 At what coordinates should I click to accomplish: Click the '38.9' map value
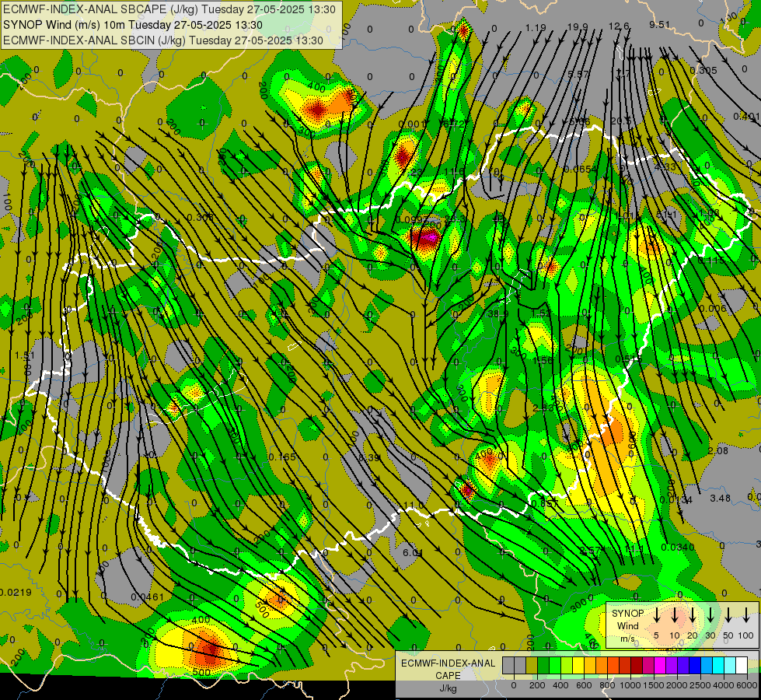(x=498, y=313)
